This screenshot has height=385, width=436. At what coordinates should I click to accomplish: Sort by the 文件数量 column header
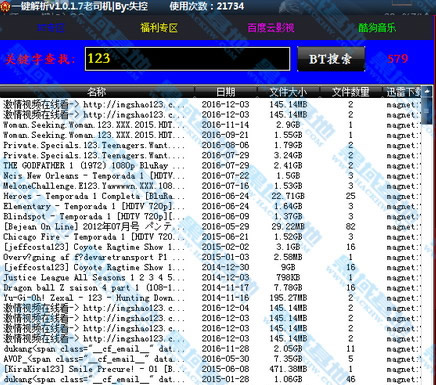click(x=350, y=92)
